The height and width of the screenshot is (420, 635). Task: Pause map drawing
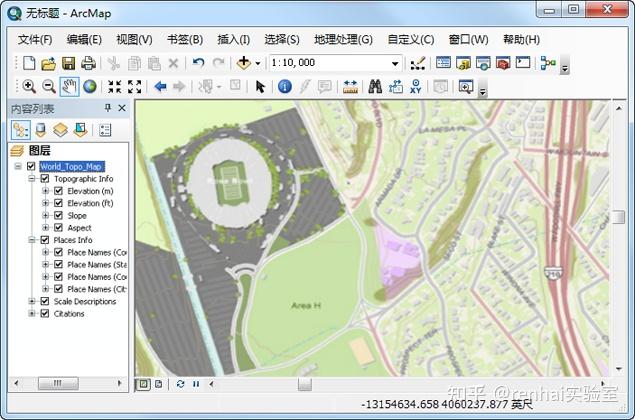pyautogui.click(x=196, y=384)
